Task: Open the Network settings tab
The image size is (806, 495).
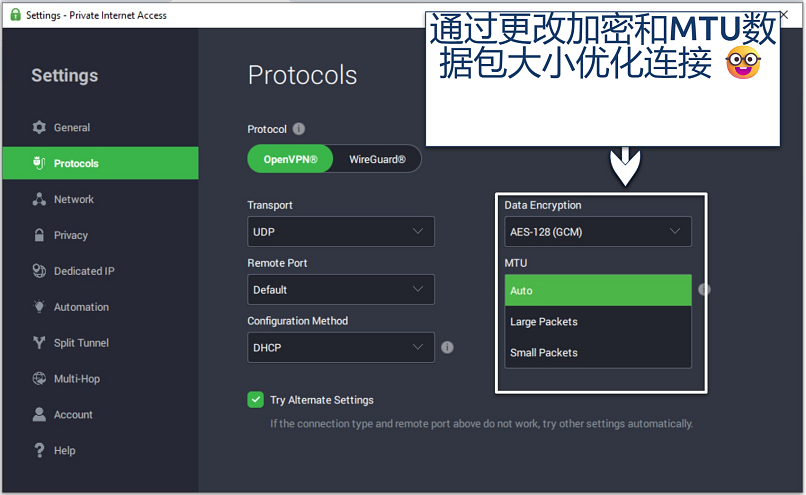Action: pyautogui.click(x=100, y=199)
